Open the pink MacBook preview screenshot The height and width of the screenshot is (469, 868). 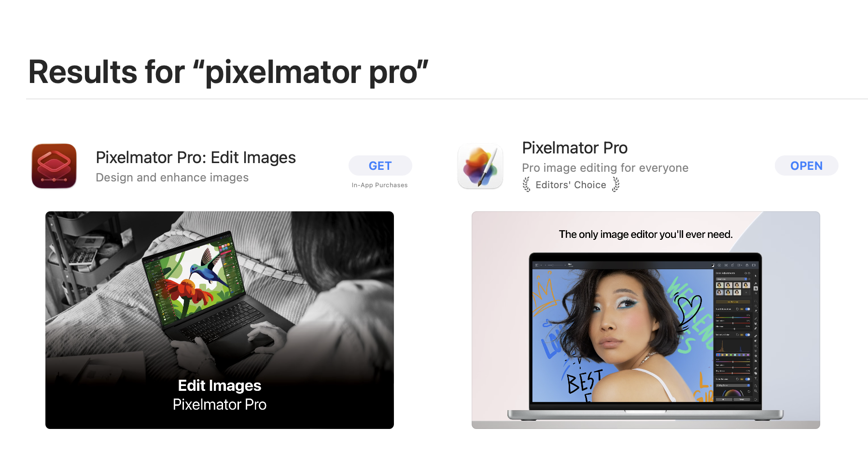coord(646,320)
